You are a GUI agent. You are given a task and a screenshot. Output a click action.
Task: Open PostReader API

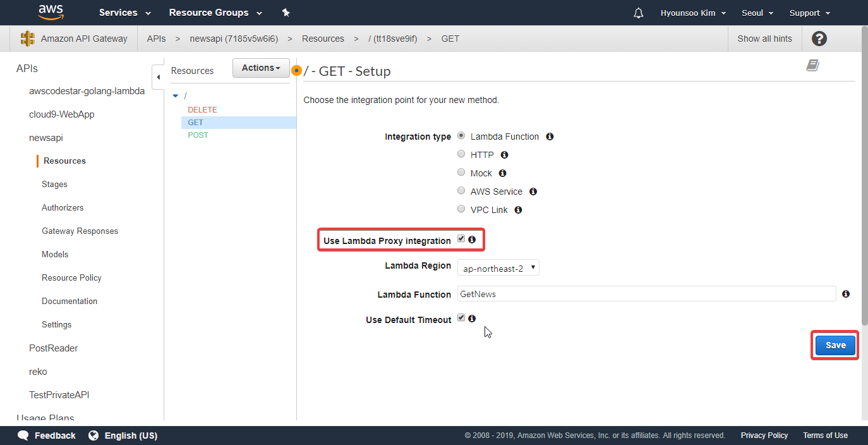[54, 348]
